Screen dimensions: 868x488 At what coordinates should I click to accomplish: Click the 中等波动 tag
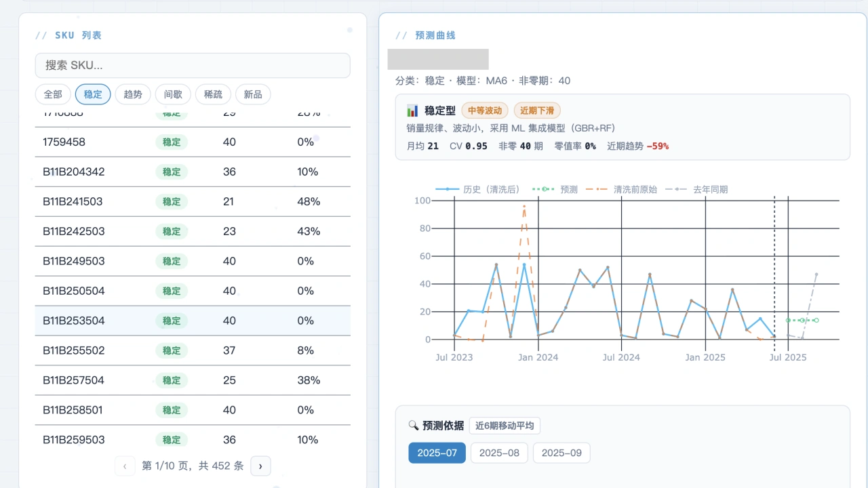pyautogui.click(x=484, y=110)
